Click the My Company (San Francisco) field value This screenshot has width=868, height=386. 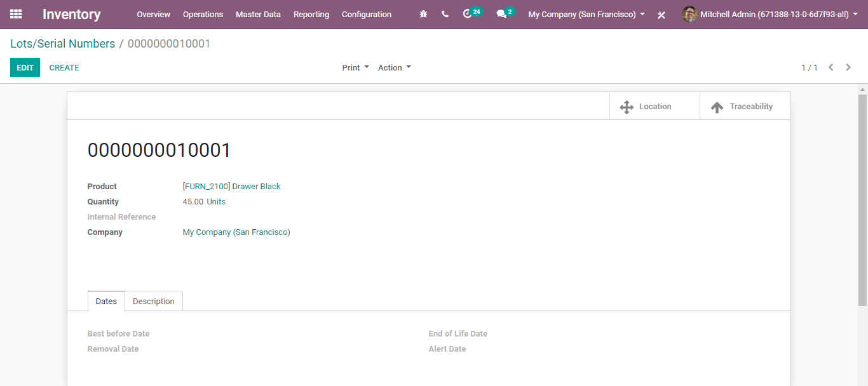click(236, 232)
